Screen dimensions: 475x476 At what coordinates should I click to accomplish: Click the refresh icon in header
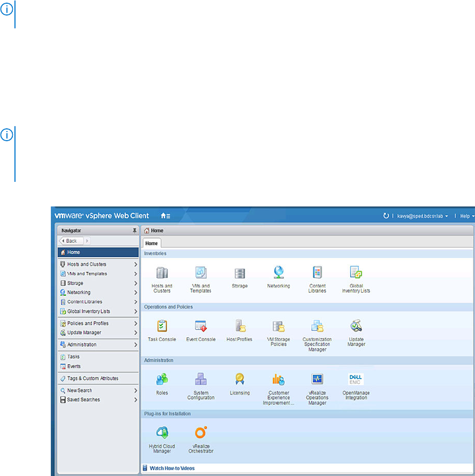point(386,216)
